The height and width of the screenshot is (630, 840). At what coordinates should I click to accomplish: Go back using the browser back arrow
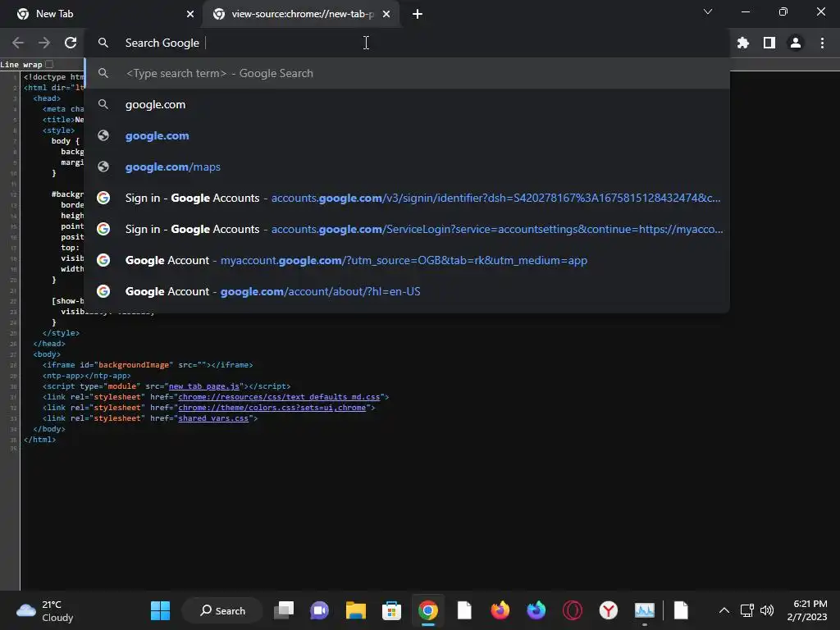tap(18, 43)
